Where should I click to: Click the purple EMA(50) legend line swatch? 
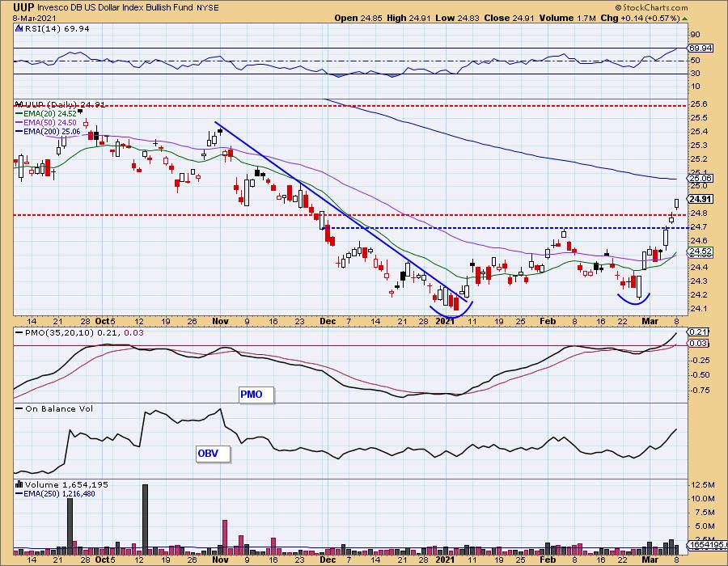pos(19,122)
